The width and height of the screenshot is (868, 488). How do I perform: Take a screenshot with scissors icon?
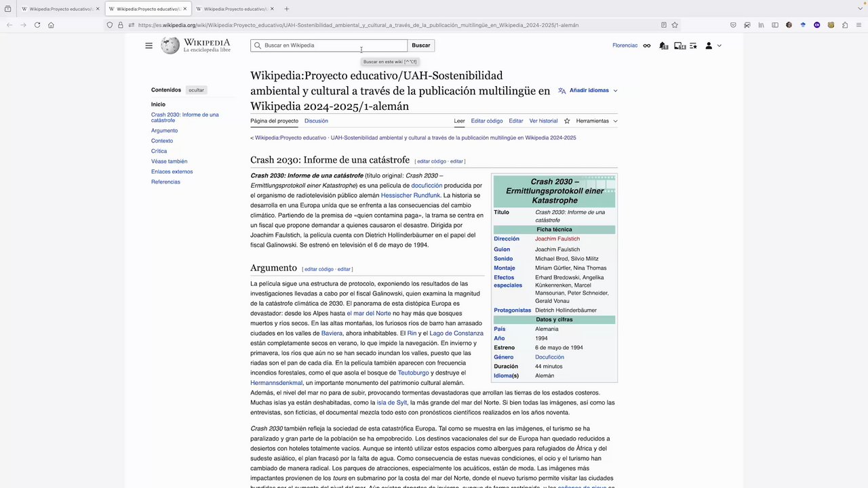747,25
